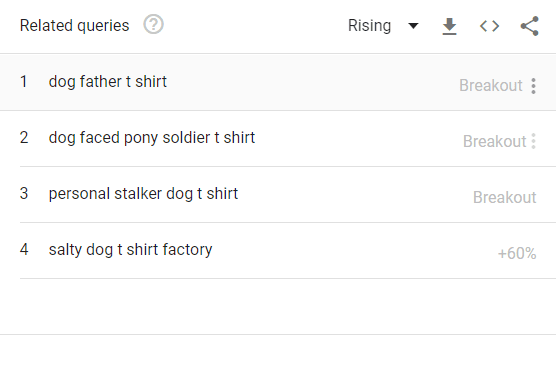Viewport: 556px width, 377px height.
Task: Open salty dog t shirt factory query
Action: tap(130, 250)
